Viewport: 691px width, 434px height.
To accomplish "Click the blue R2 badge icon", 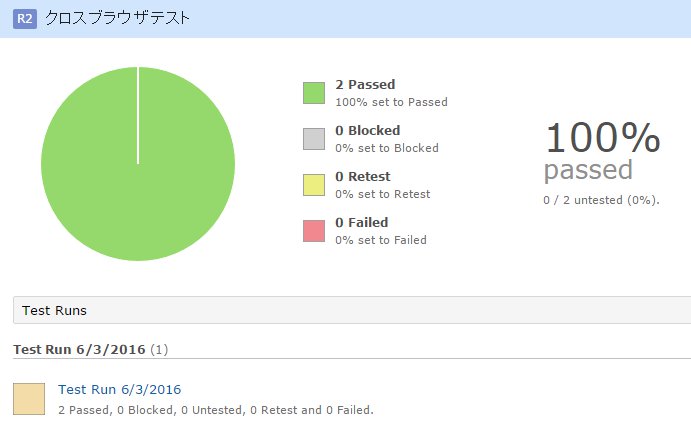I will click(25, 18).
